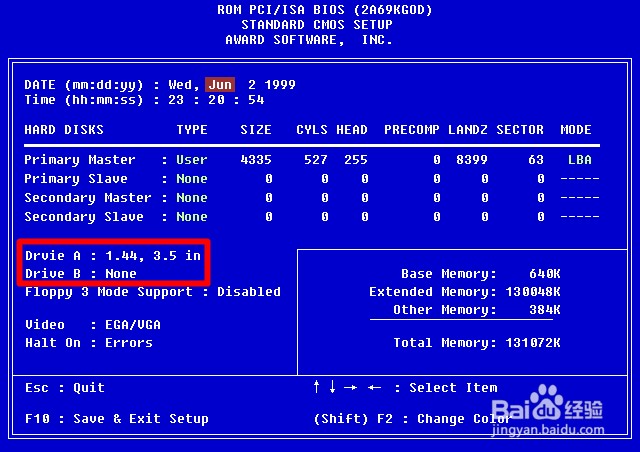640x452 pixels.
Task: Select the seconds value 54 in Time
Action: click(x=256, y=100)
